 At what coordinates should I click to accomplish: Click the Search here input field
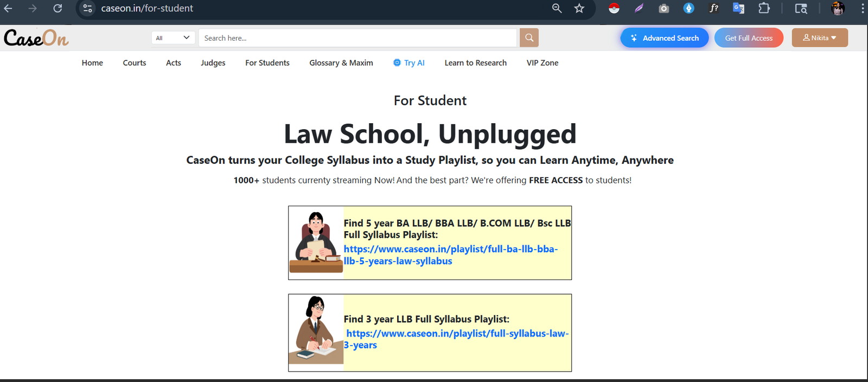358,37
